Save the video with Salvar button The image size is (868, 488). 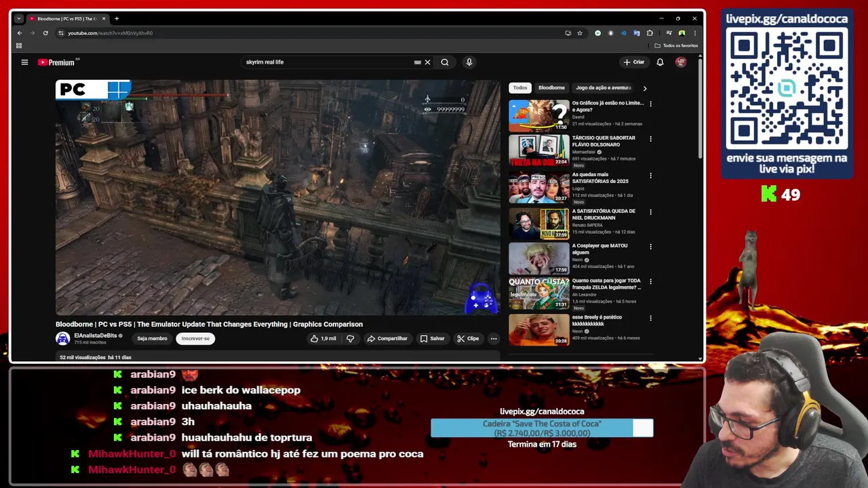coord(433,338)
